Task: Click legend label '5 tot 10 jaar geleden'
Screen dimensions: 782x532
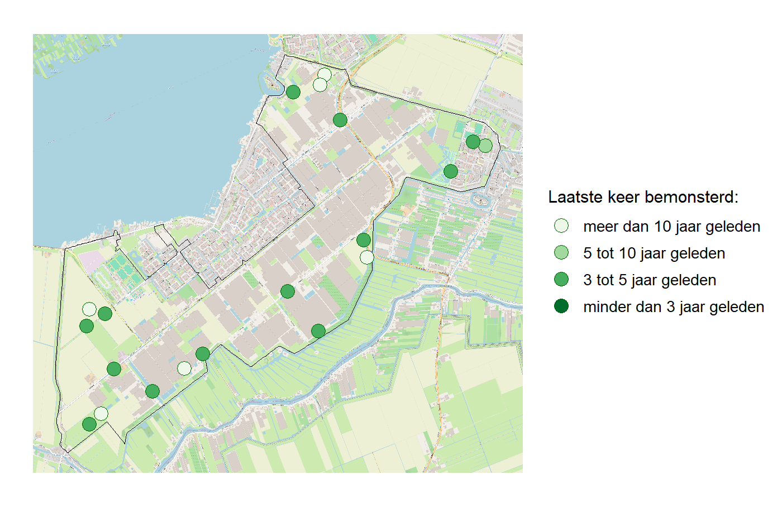Action: click(x=654, y=253)
